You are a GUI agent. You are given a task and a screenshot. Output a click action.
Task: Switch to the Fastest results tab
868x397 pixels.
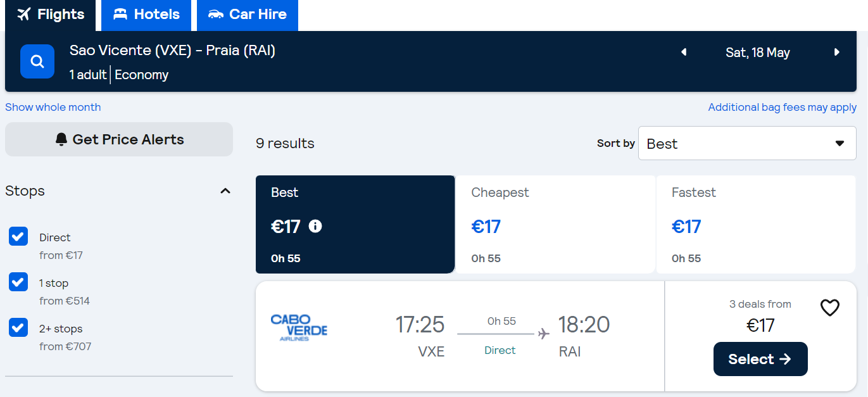point(756,224)
